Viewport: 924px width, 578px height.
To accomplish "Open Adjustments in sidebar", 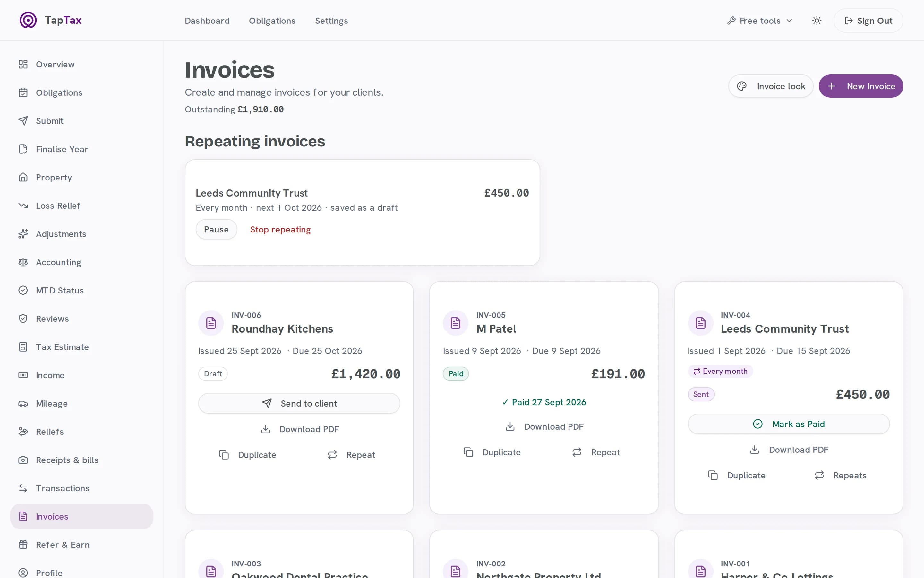I will [82, 234].
